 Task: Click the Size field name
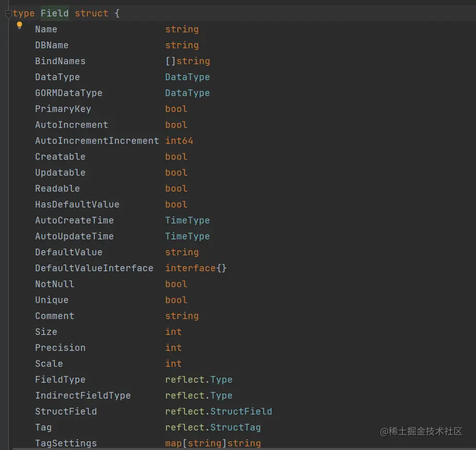coord(46,332)
